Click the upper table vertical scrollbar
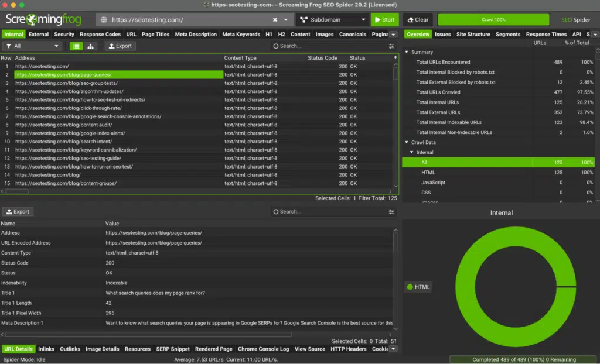600x364 pixels. coord(396,73)
